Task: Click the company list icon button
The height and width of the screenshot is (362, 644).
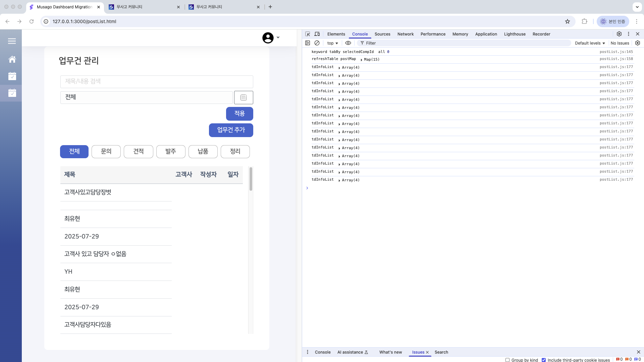Action: pyautogui.click(x=244, y=98)
